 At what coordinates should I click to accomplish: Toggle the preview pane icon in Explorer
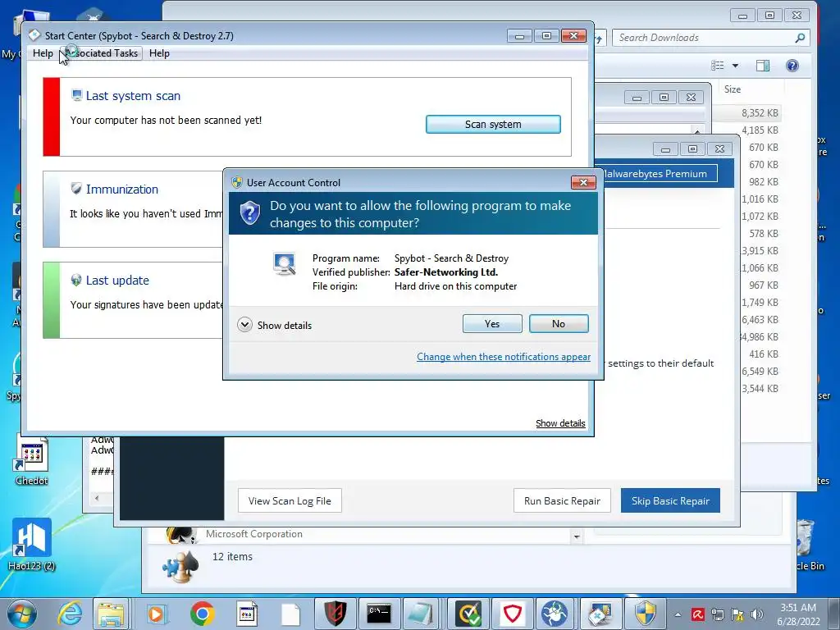(763, 66)
